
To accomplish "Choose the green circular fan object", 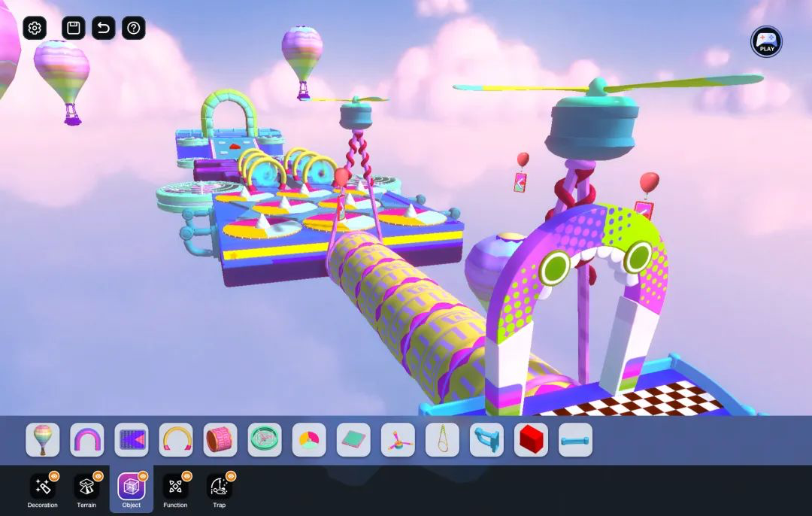I will tap(265, 440).
